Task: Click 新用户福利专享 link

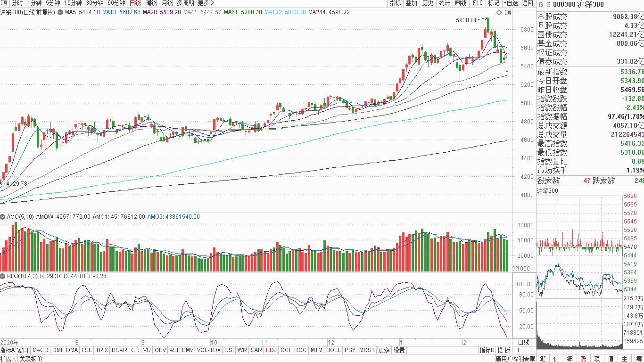Action: coord(515,359)
